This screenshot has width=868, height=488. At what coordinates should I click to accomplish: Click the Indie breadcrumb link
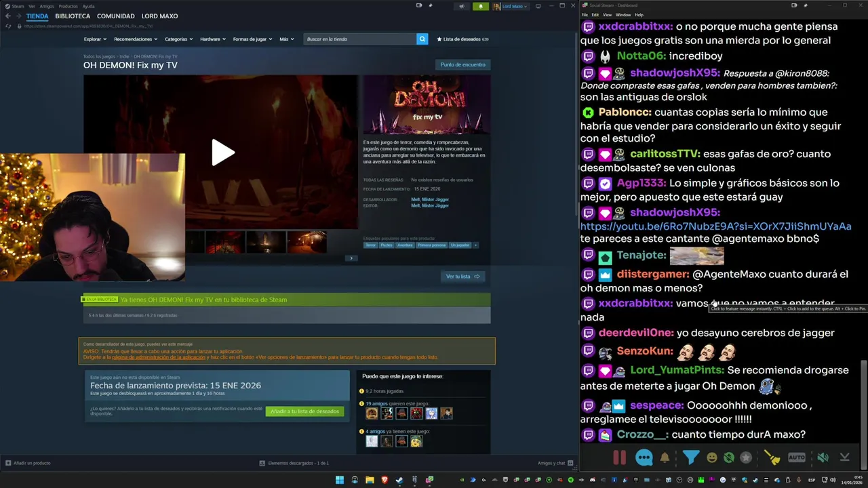[x=124, y=56]
